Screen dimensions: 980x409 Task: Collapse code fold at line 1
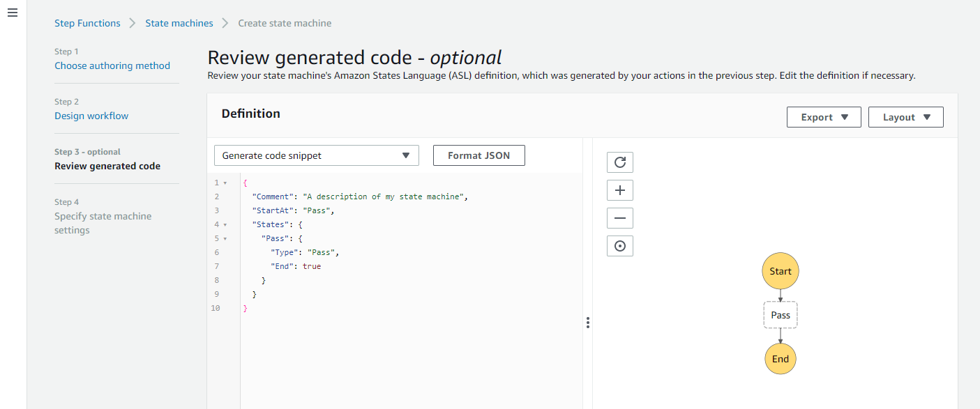pos(225,183)
